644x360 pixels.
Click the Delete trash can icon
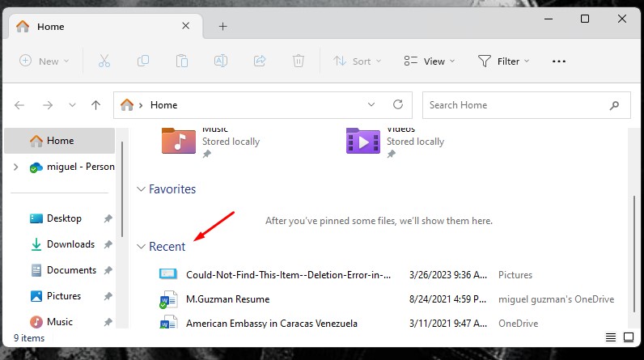pos(299,61)
